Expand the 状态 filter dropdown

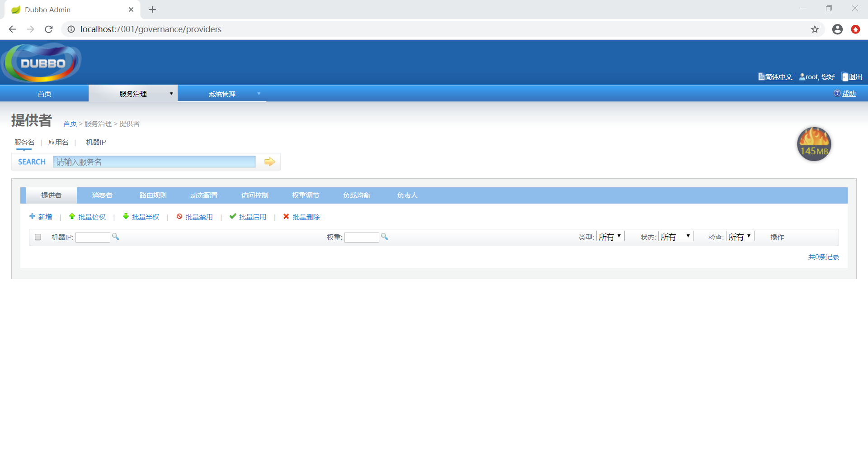(675, 237)
